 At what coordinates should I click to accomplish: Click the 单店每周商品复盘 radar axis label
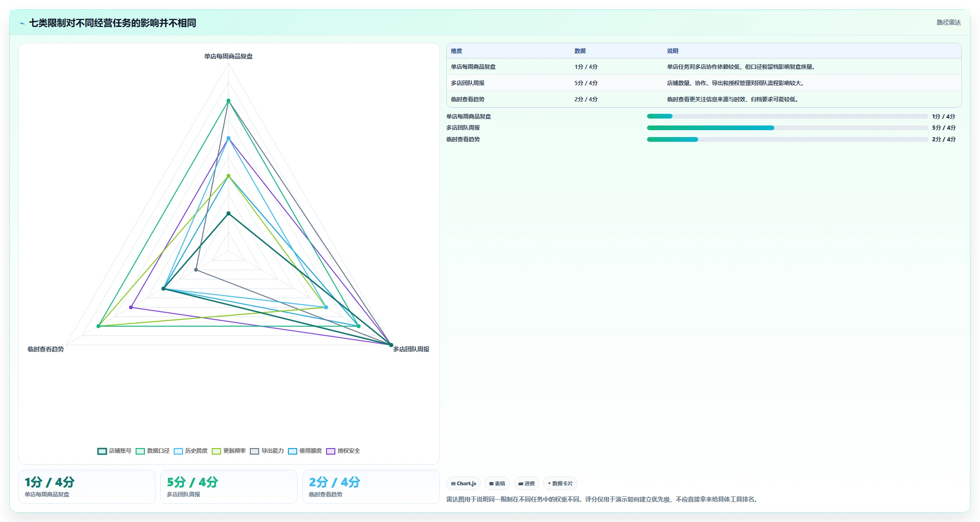point(229,56)
